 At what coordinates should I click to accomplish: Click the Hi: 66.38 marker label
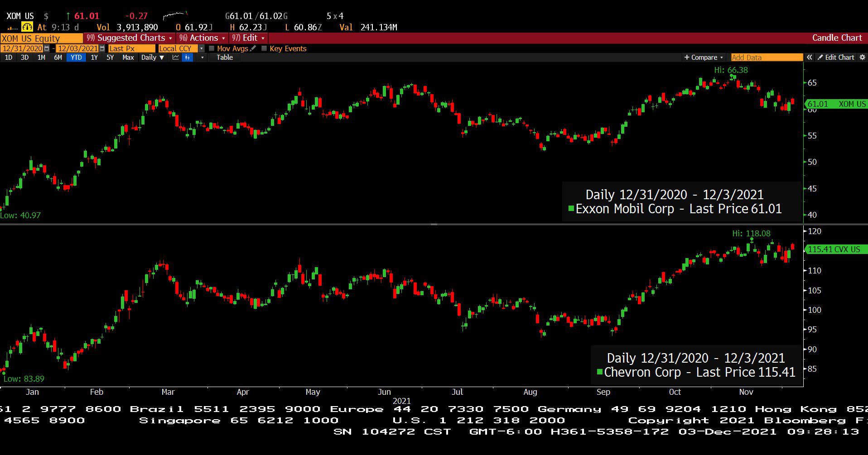coord(731,70)
